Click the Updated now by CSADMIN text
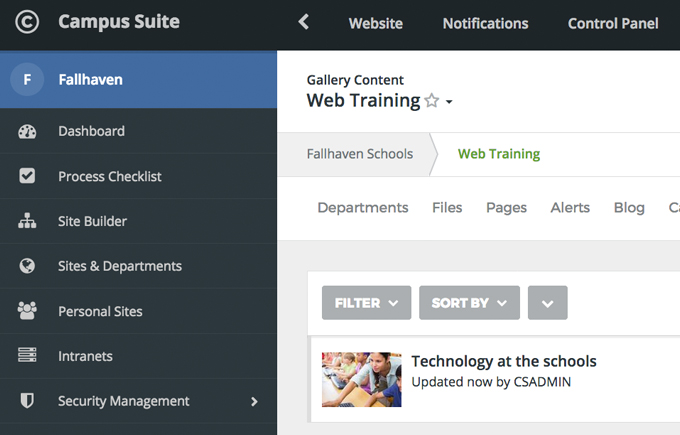The height and width of the screenshot is (435, 680). pos(491,382)
